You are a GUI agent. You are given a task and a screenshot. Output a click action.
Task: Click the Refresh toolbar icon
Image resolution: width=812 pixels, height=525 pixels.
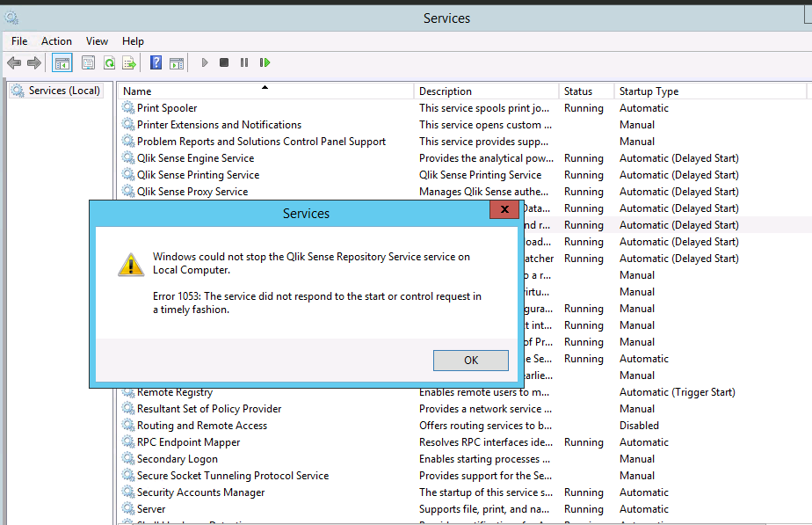pos(109,62)
